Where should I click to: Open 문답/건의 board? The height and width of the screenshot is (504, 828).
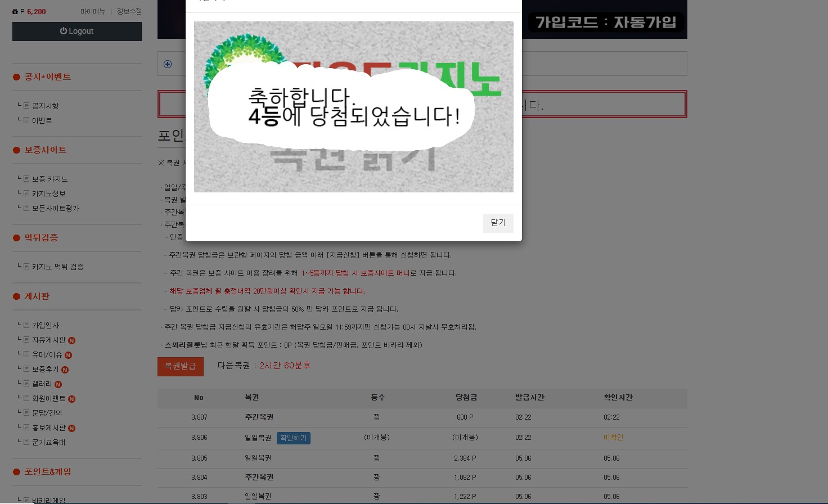[x=47, y=413]
